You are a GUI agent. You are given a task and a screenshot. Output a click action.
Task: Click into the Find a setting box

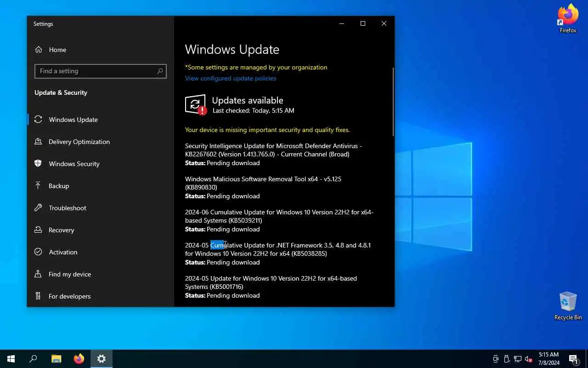[100, 71]
